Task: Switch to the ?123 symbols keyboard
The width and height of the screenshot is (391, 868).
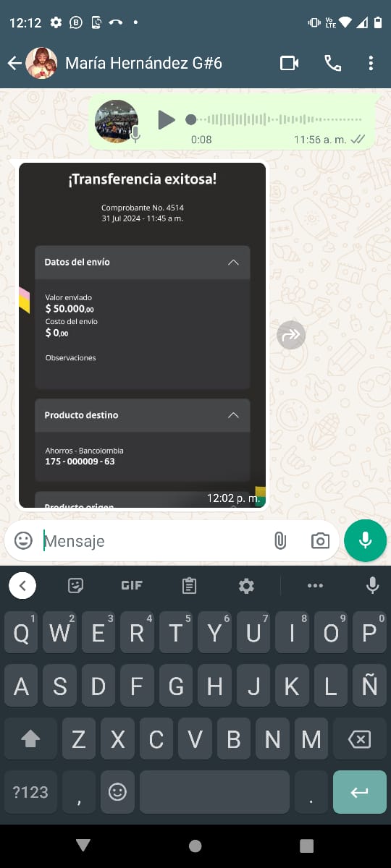Action: [x=30, y=792]
